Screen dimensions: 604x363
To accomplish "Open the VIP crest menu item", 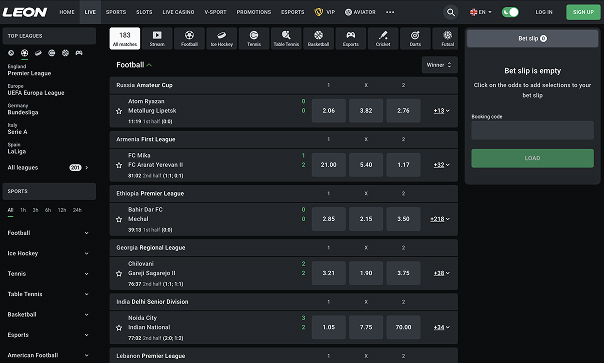I will 325,12.
